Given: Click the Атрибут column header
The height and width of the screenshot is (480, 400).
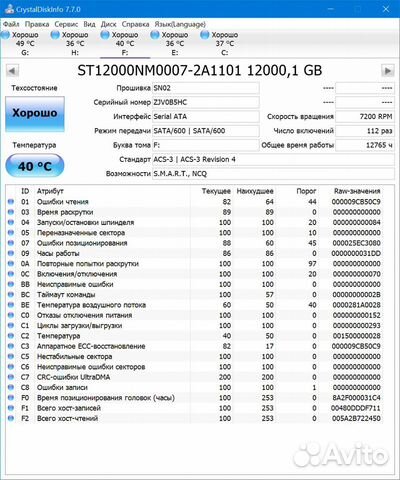Looking at the screenshot, I should (x=50, y=191).
